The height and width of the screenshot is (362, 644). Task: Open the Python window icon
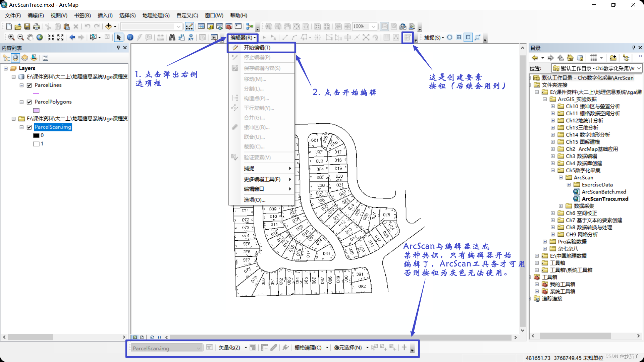[x=238, y=26]
